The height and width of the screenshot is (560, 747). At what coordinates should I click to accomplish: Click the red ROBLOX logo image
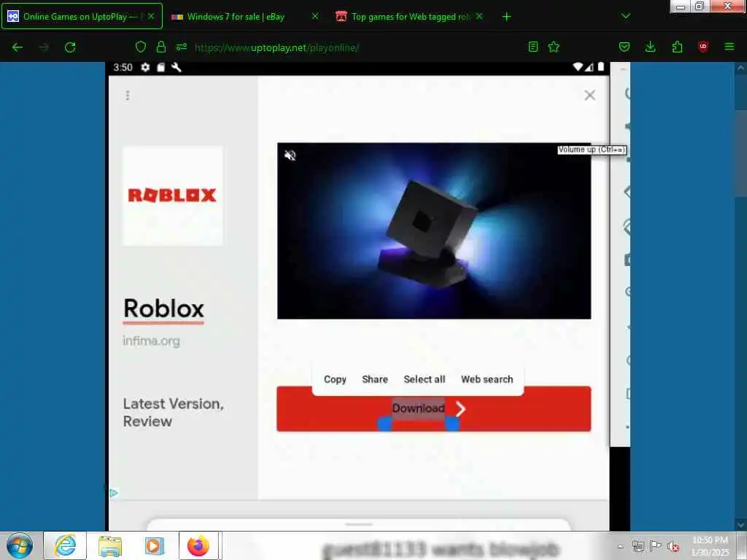pyautogui.click(x=172, y=195)
